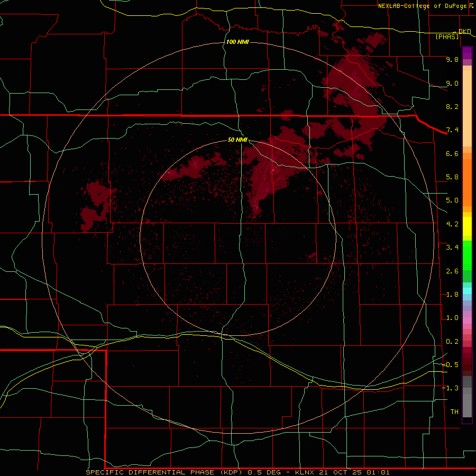
Task: Click the 7.4 scale value
Action: (452, 130)
